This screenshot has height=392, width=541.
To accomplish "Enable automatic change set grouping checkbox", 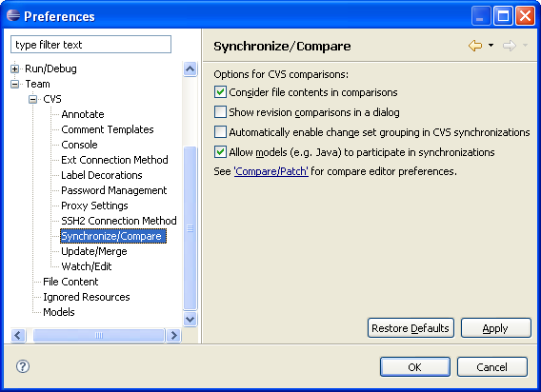I will point(220,132).
